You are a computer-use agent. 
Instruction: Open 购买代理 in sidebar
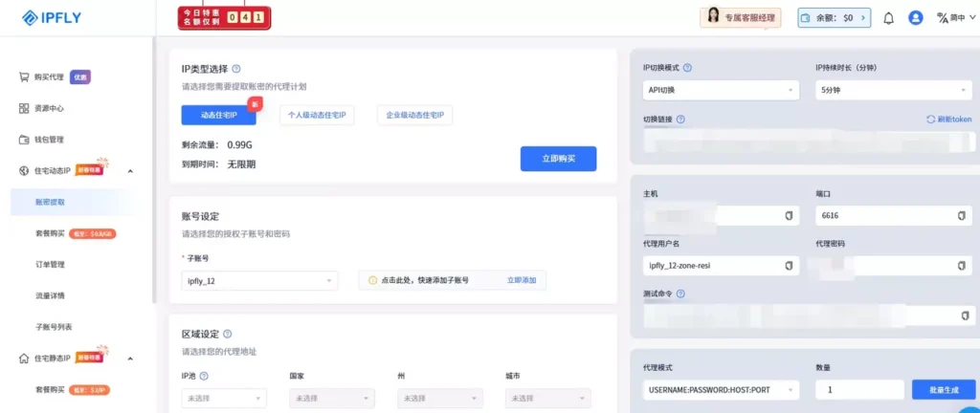[49, 77]
